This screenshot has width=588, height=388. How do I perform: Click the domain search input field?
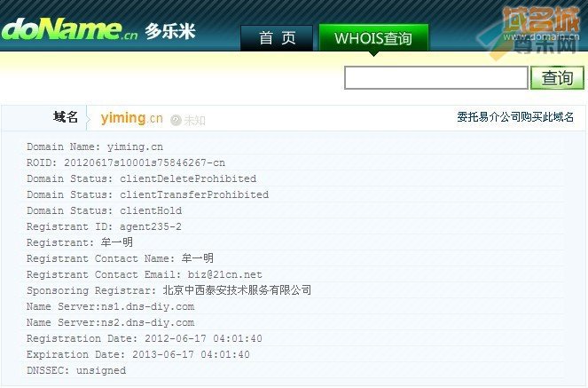[x=436, y=77]
